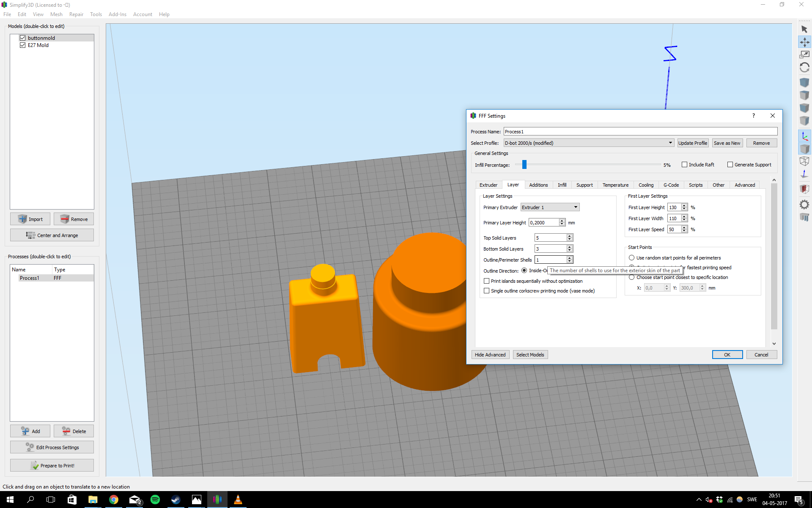Switch to the Temperature tab in FFF Settings

click(x=615, y=185)
